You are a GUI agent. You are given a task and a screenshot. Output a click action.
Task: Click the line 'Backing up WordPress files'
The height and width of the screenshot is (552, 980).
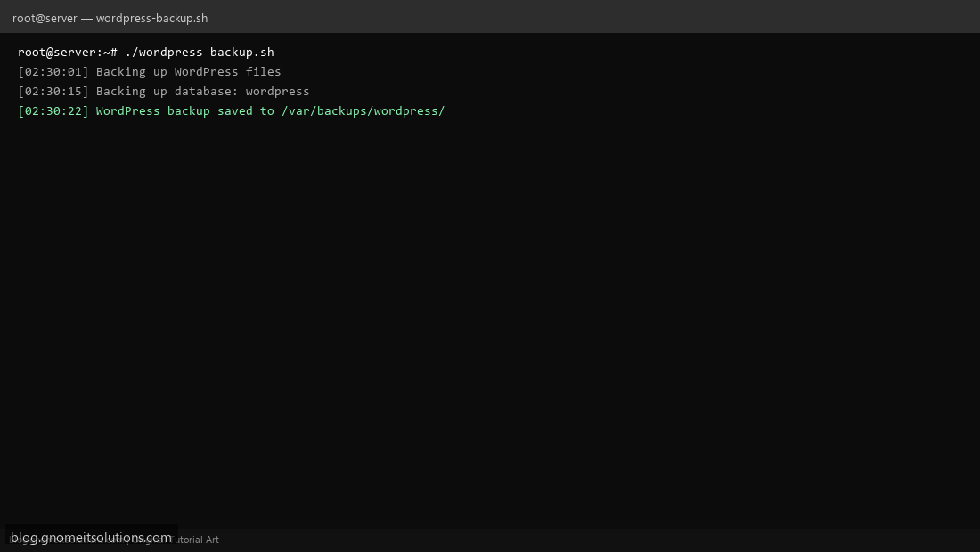pyautogui.click(x=150, y=72)
